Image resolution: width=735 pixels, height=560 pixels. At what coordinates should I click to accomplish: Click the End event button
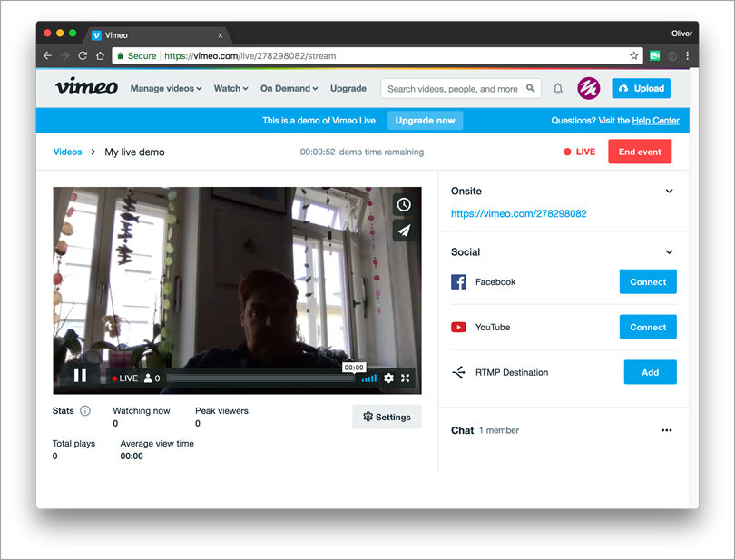coord(640,152)
